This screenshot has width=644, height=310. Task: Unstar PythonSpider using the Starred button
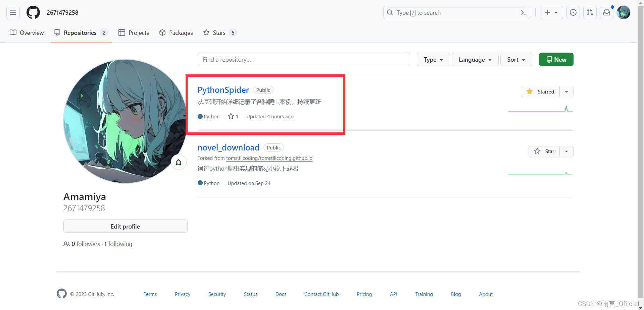point(540,91)
